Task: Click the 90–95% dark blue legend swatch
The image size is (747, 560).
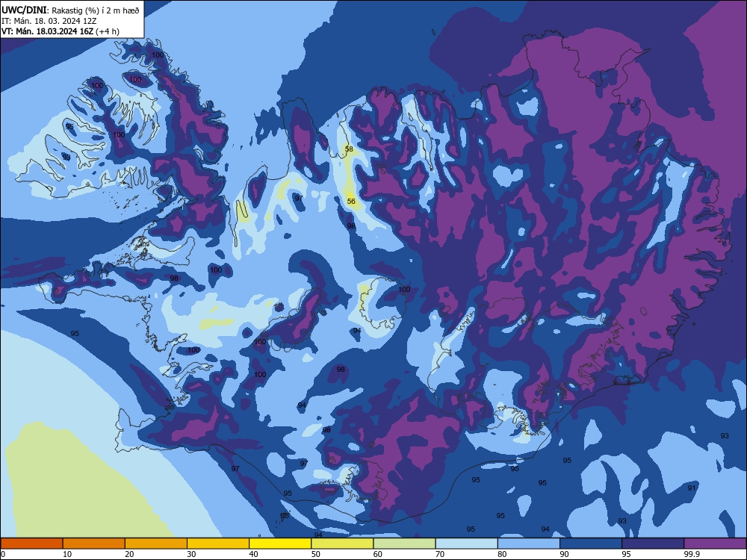Action: click(591, 544)
